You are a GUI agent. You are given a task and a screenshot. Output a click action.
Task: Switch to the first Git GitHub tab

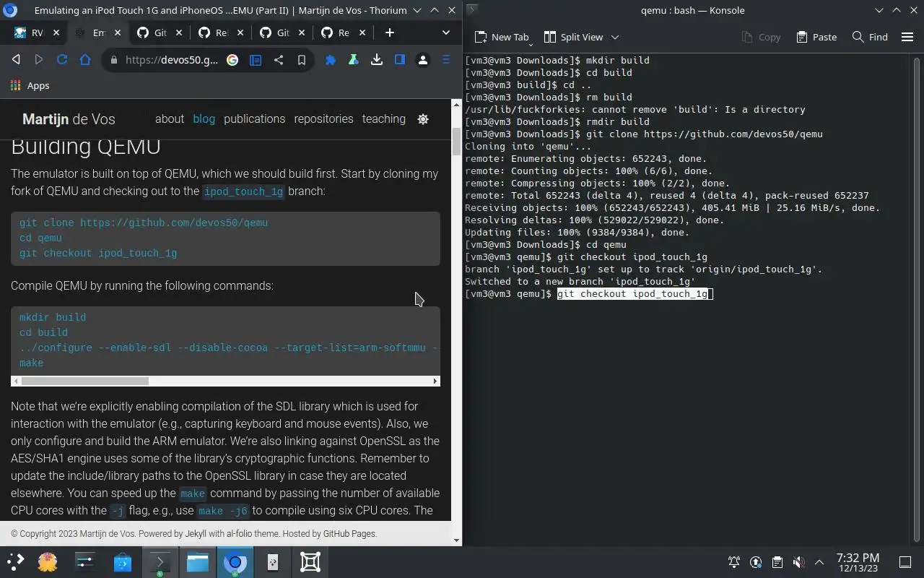(152, 33)
